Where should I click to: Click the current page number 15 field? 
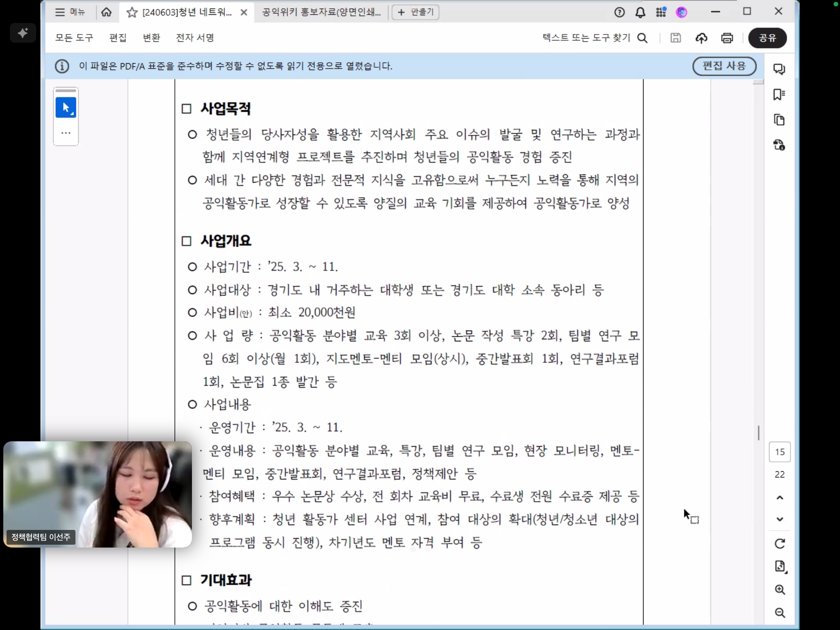(x=780, y=452)
